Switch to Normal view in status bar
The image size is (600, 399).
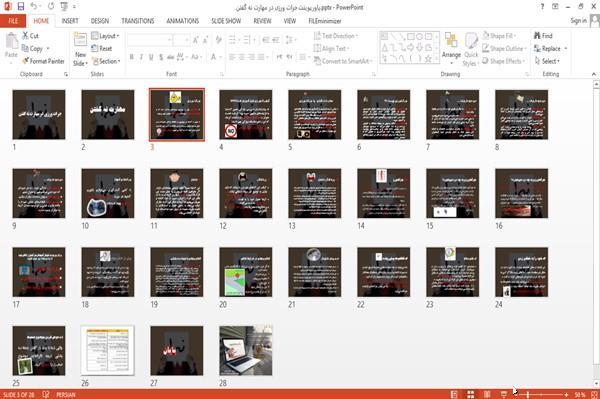[454, 394]
